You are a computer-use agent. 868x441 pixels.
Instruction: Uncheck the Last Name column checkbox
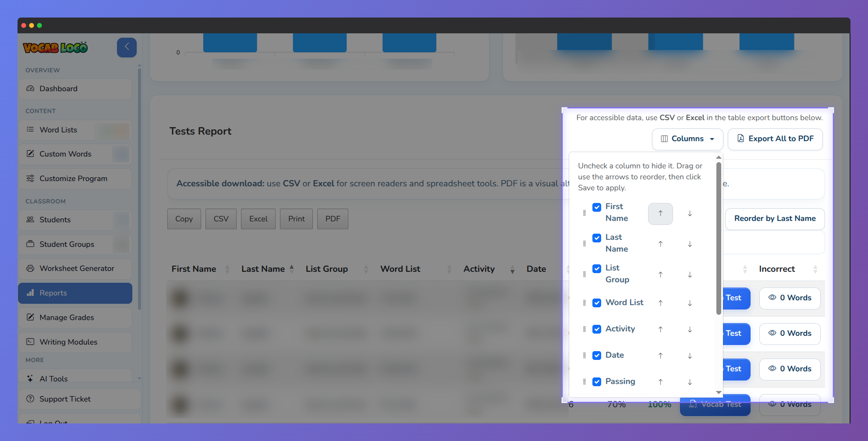pyautogui.click(x=597, y=238)
